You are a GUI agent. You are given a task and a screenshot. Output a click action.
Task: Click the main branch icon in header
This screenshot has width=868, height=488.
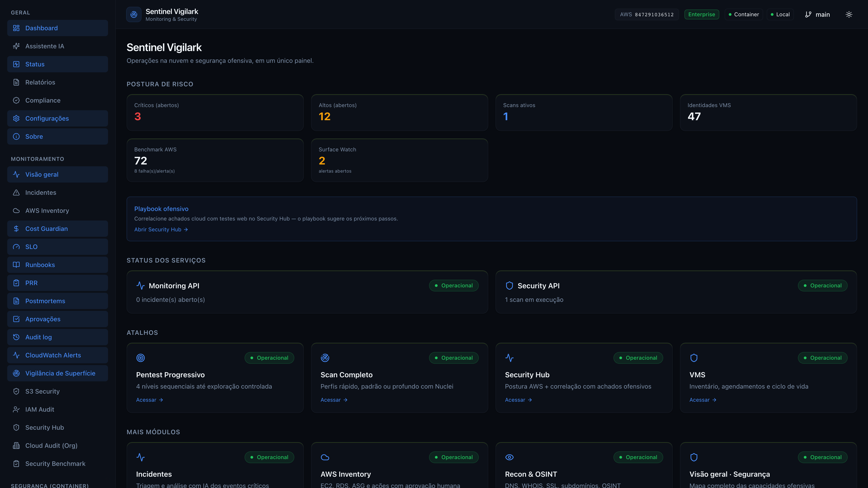click(x=808, y=14)
